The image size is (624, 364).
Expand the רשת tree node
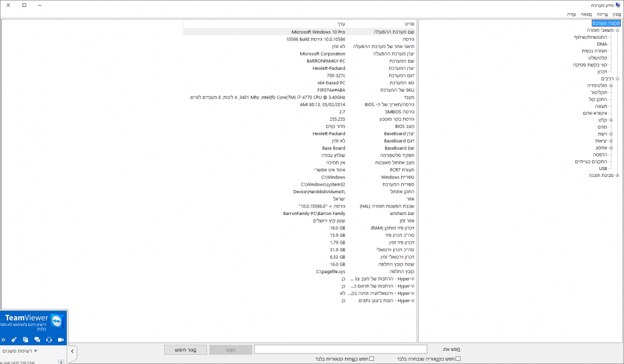611,134
